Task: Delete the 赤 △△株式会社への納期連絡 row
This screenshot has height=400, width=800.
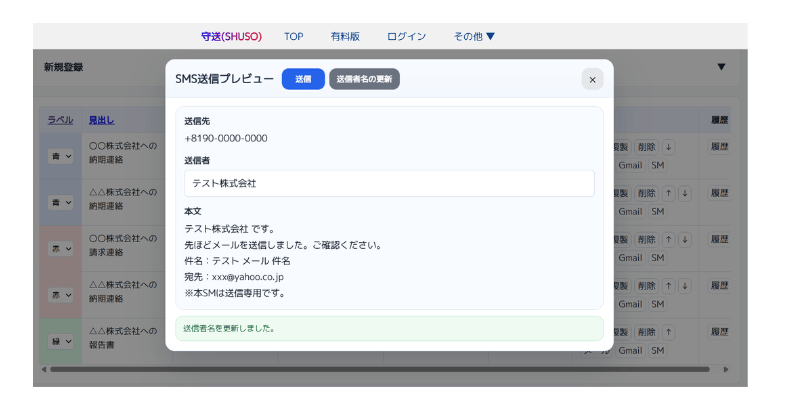Action: [x=646, y=286]
